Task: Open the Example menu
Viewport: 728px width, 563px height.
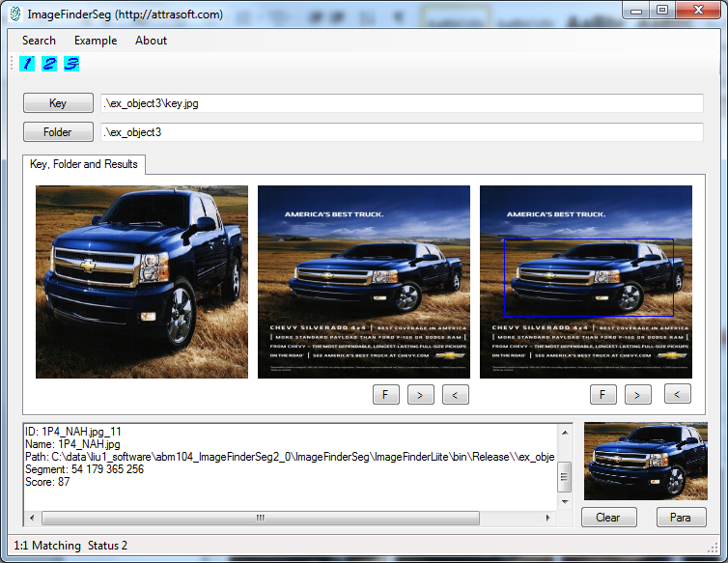Action: (96, 41)
